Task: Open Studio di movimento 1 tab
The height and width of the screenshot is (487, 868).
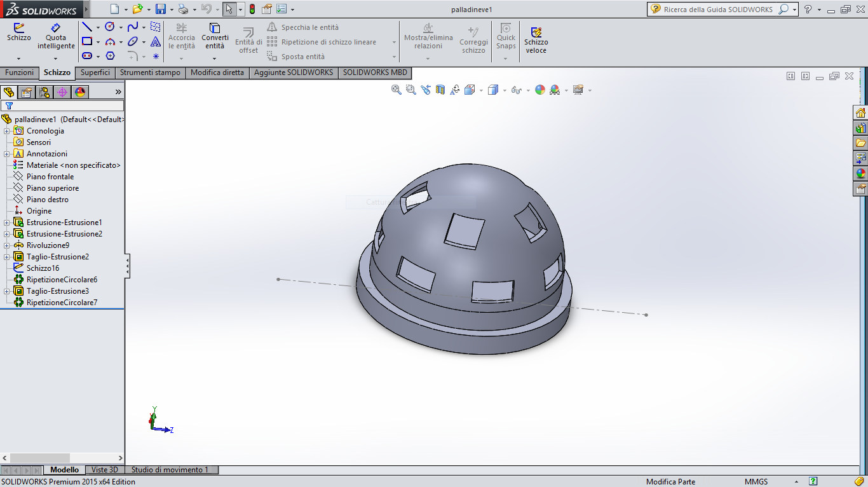Action: 170,470
